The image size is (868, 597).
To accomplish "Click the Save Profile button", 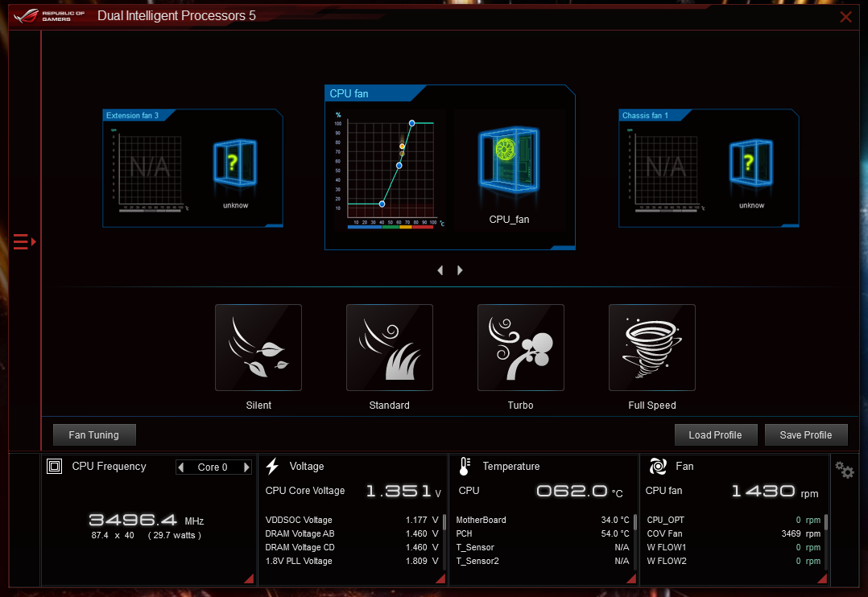I will pos(806,435).
